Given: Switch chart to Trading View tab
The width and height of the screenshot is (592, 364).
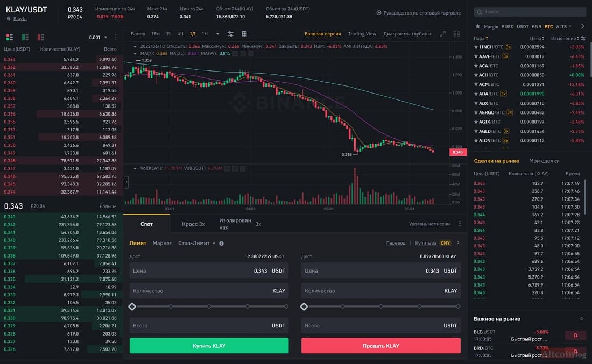Looking at the screenshot, I should 362,34.
